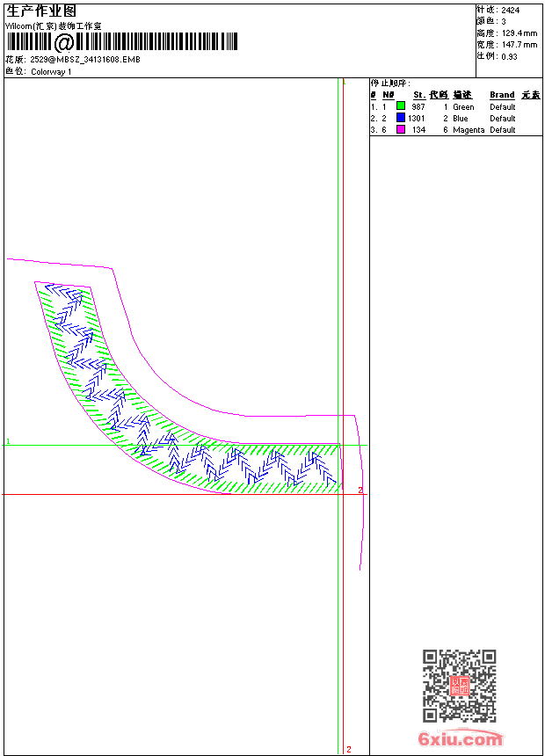Click the Colorway 1 label
The width and height of the screenshot is (545, 756).
coord(52,72)
